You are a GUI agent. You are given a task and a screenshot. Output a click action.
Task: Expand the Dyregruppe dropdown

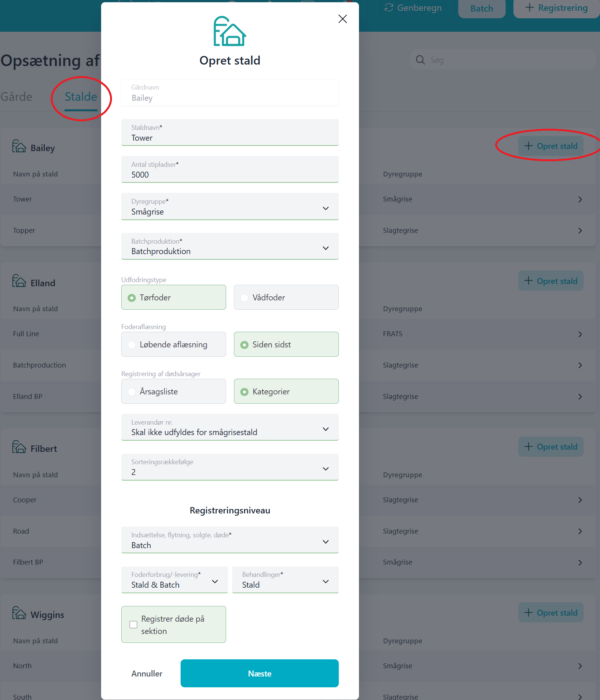229,207
